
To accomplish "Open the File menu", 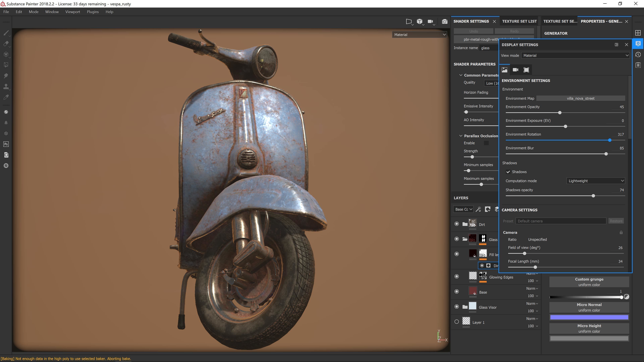I will click(x=6, y=12).
